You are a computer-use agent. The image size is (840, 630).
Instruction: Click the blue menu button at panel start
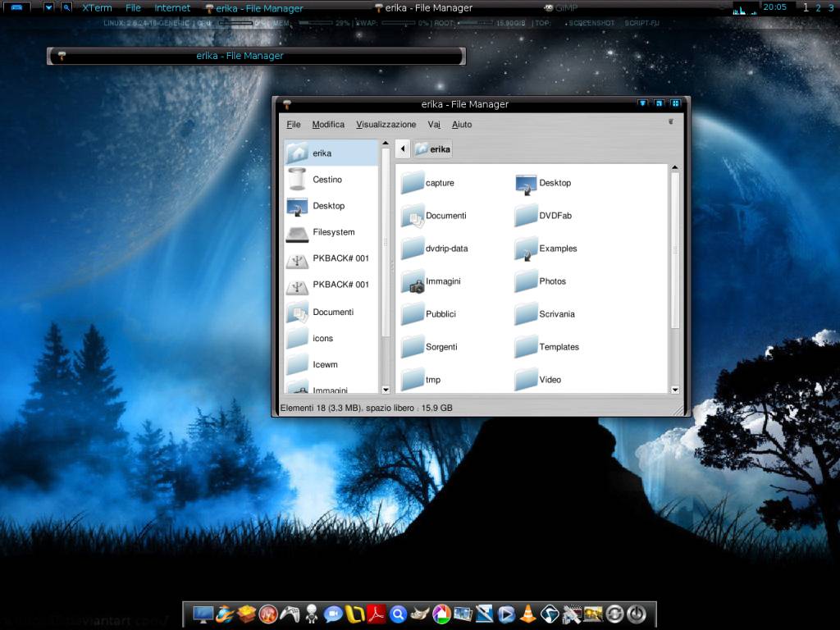[x=16, y=7]
